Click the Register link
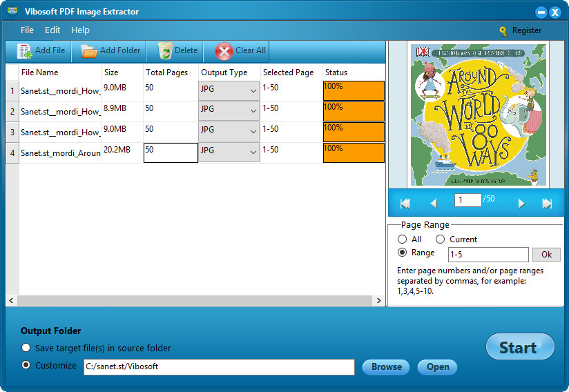The height and width of the screenshot is (392, 569). (x=527, y=30)
